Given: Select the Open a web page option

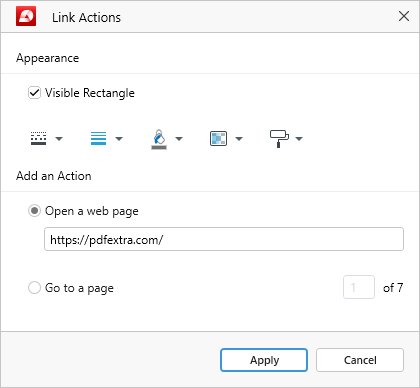Looking at the screenshot, I should click(x=34, y=211).
